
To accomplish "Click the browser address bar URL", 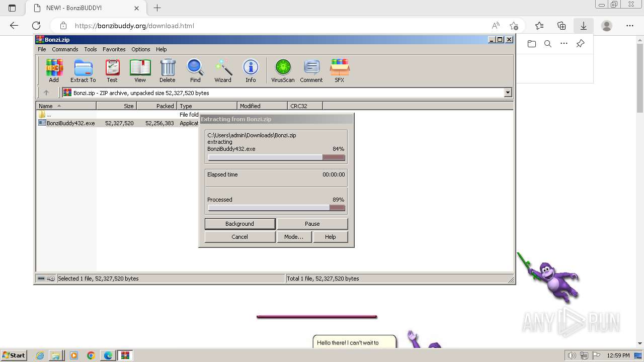I will click(x=134, y=26).
